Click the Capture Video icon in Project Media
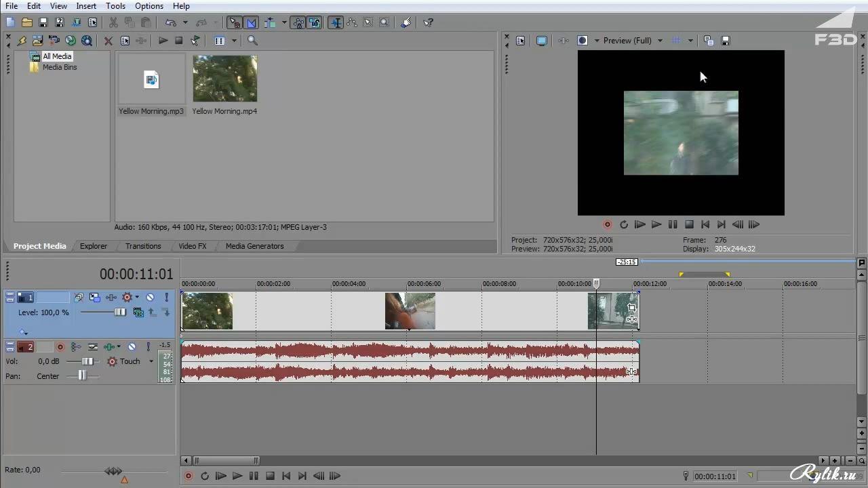This screenshot has width=868, height=488. (x=54, y=41)
